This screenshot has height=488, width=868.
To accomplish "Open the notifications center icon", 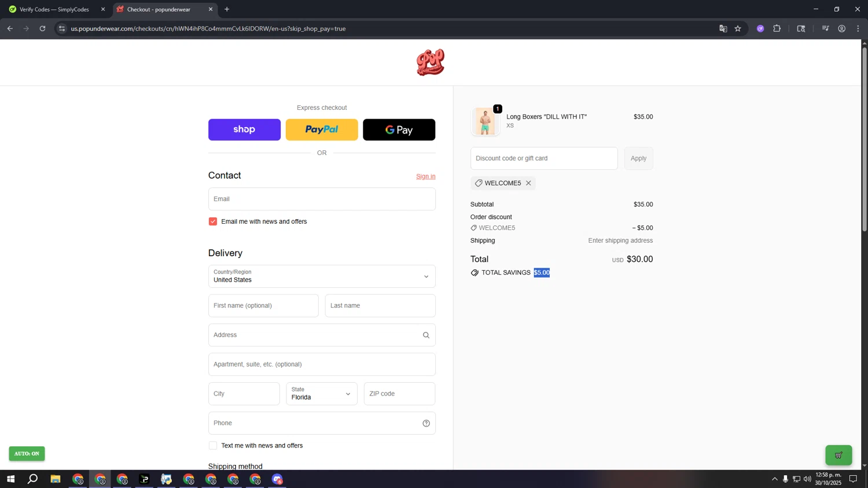I will pyautogui.click(x=853, y=479).
